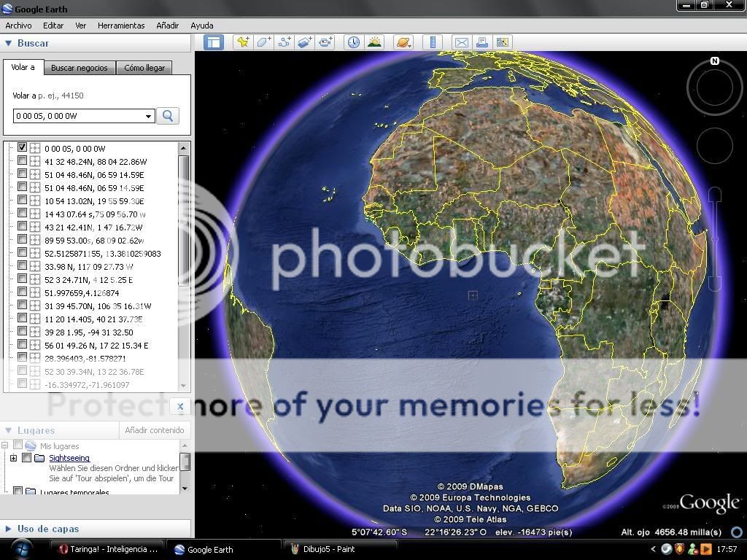This screenshot has height=560, width=747.
Task: Collapse the Buscar panel
Action: click(8, 43)
